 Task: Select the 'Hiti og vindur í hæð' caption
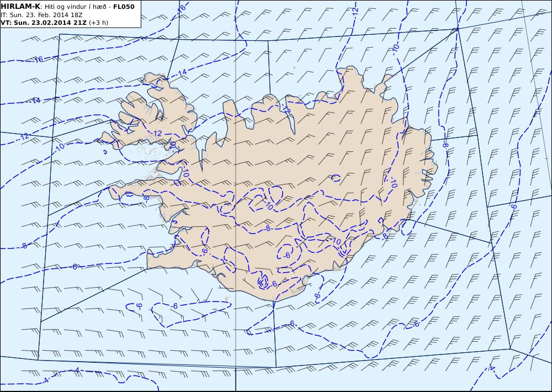(75, 7)
